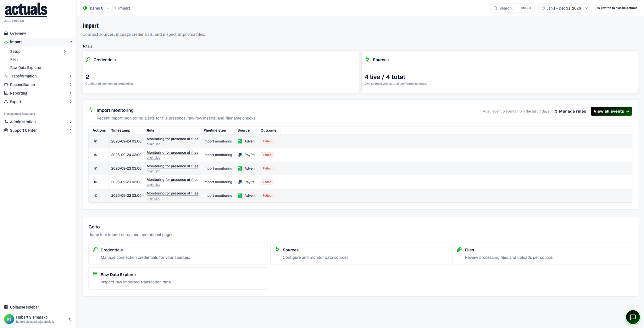Open rule link in 2026-09-22 03:00 row
644x328 pixels.
click(172, 193)
